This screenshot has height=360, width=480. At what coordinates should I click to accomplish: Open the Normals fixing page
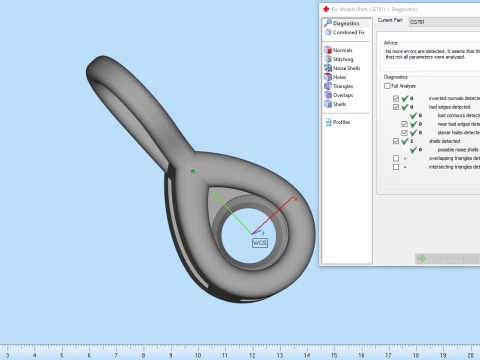click(343, 50)
